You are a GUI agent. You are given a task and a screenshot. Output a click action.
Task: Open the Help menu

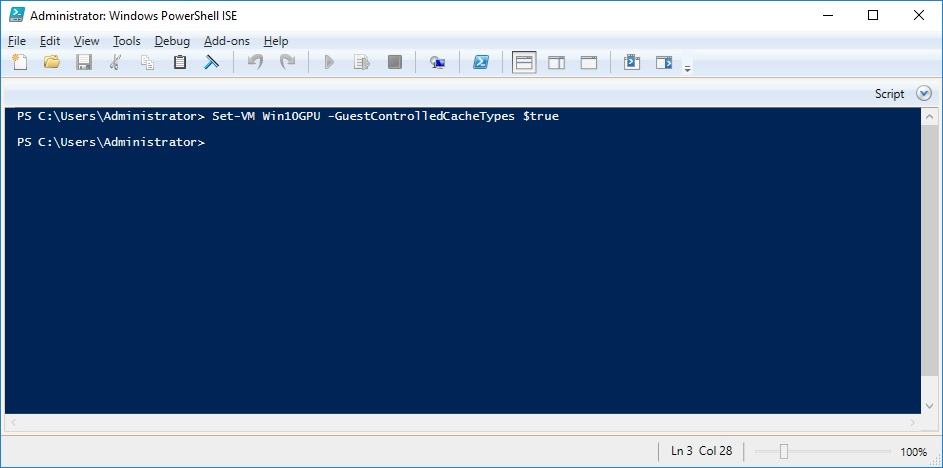tap(276, 41)
